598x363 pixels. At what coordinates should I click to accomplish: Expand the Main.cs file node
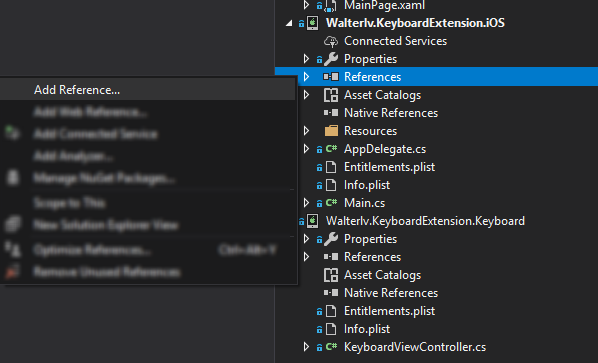pos(306,203)
